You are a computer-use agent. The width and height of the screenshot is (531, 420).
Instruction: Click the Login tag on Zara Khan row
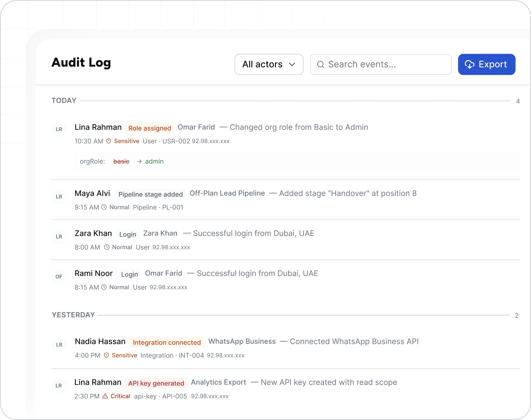click(128, 234)
